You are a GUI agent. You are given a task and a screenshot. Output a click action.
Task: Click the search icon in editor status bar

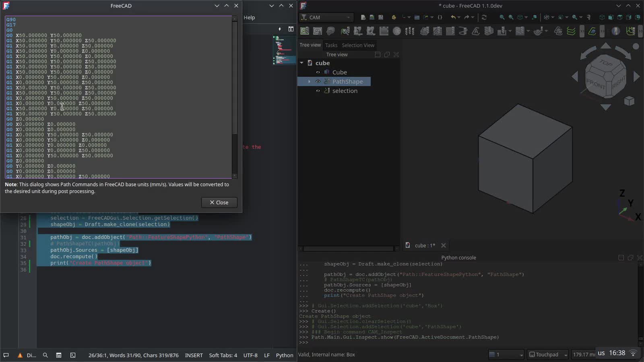tap(45, 355)
